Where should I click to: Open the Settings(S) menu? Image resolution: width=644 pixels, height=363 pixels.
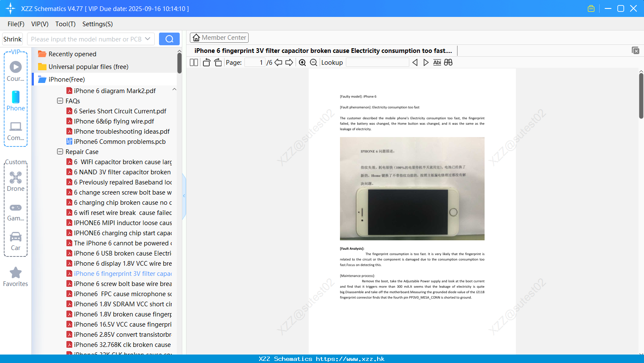98,24
